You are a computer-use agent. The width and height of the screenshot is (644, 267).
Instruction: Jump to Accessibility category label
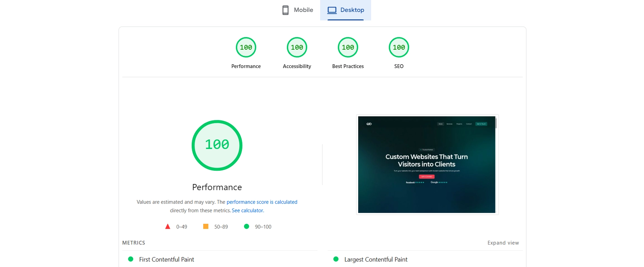[x=297, y=66]
